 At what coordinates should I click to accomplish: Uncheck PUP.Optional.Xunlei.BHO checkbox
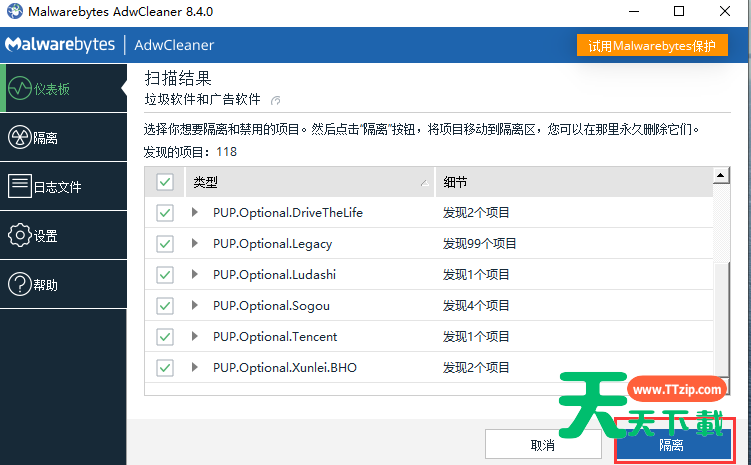pyautogui.click(x=165, y=368)
